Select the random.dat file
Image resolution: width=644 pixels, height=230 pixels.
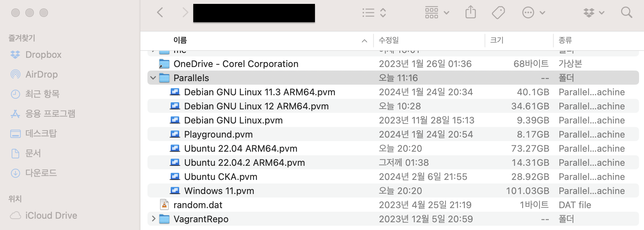[x=198, y=205]
